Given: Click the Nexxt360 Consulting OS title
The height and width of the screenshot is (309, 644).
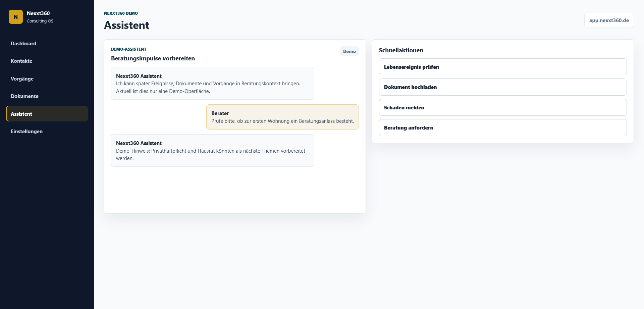Looking at the screenshot, I should [40, 17].
